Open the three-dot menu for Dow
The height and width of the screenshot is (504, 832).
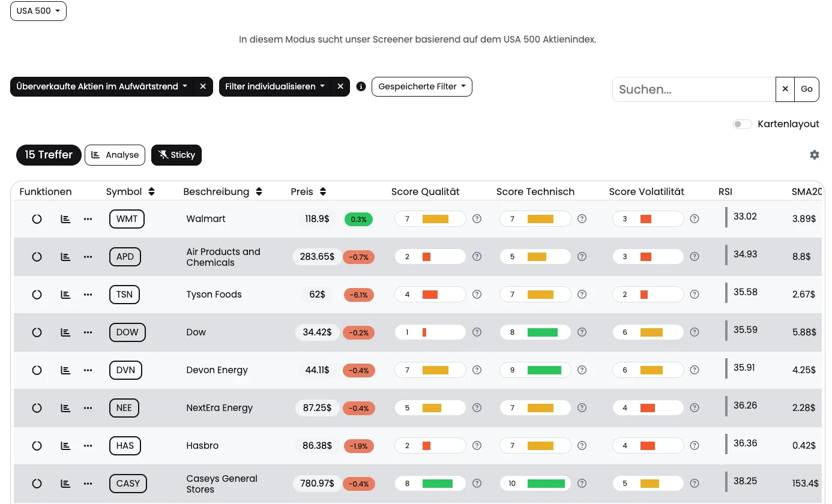[x=88, y=332]
